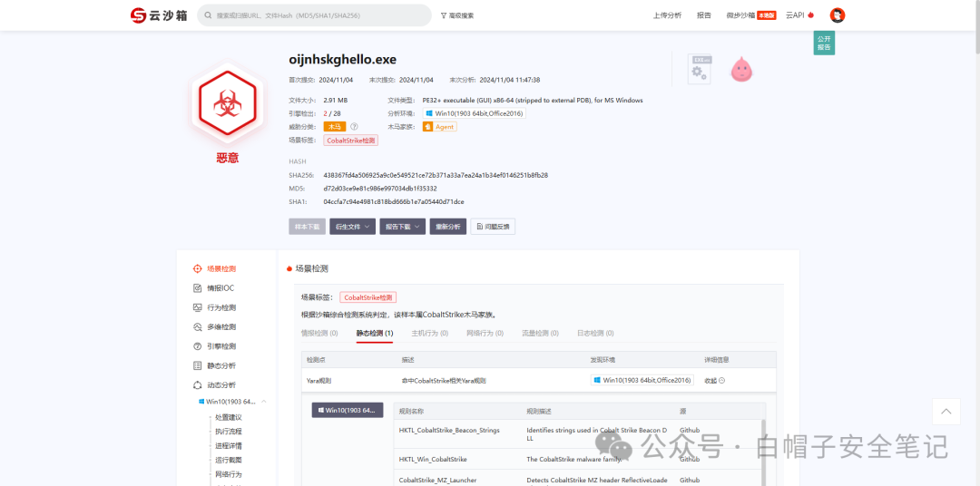
Task: Click HKTL_CobaltStrike_Beacon_Strings rule name
Action: point(449,430)
